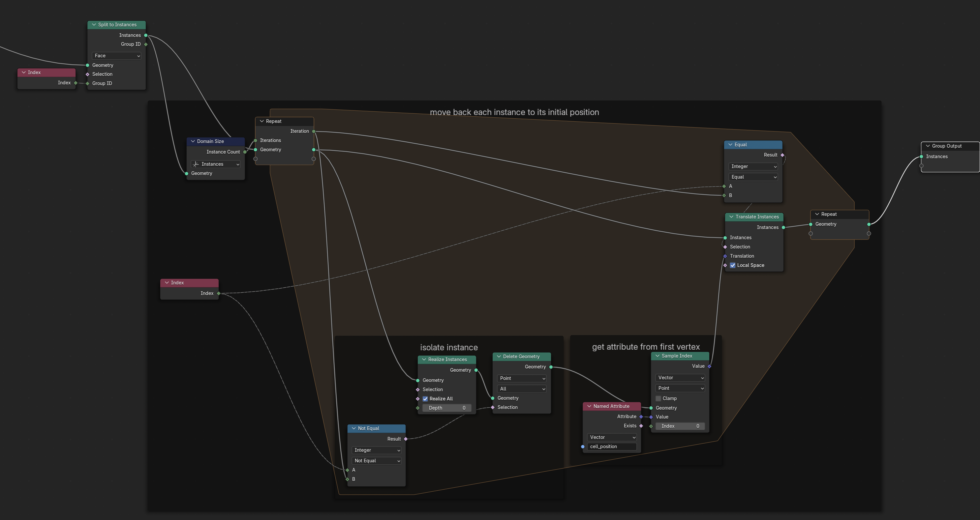Click the Delete Geometry Selection input socket
This screenshot has height=520, width=980.
(493, 408)
